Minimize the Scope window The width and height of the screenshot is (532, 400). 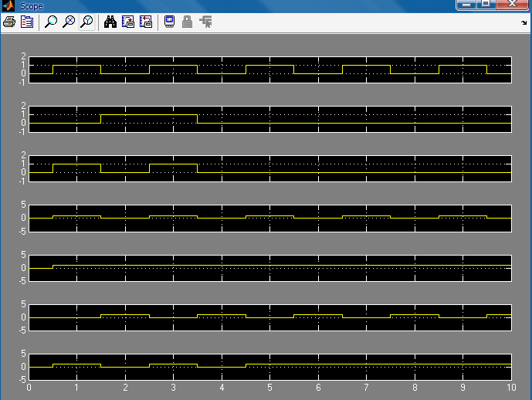click(x=466, y=5)
